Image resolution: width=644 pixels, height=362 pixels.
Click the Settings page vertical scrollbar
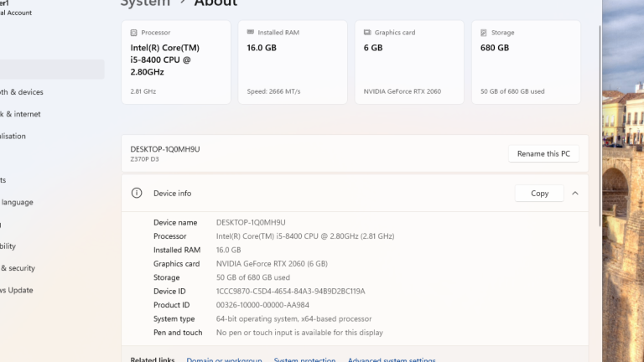[x=599, y=126]
